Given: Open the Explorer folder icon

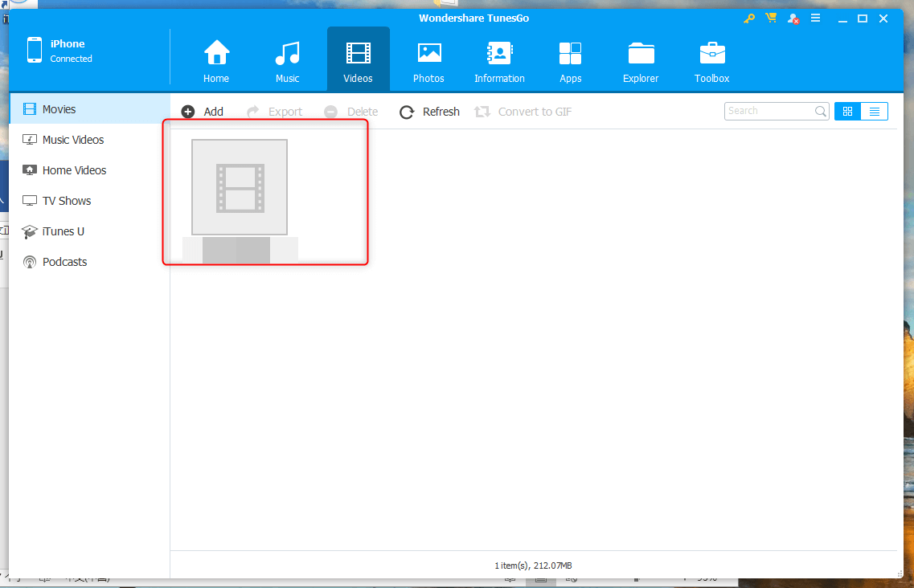Looking at the screenshot, I should pos(641,61).
